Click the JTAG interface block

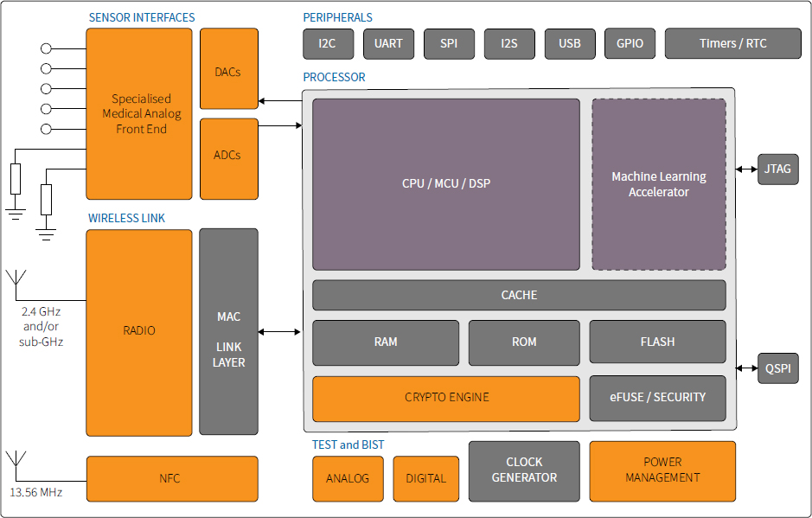pyautogui.click(x=777, y=169)
